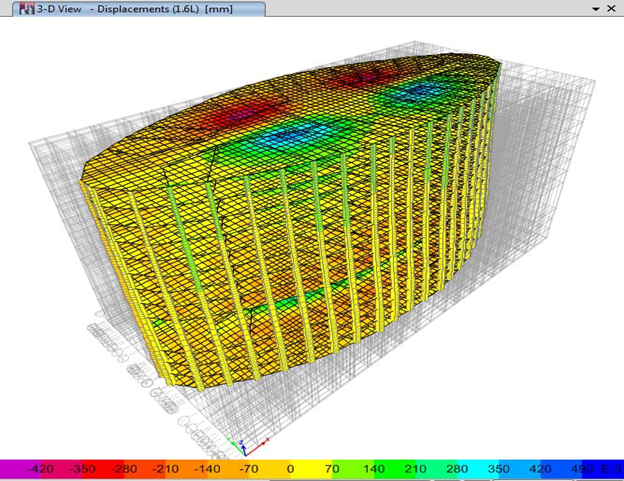Click the E-3 legend scale label
624x481 pixels.
point(610,469)
